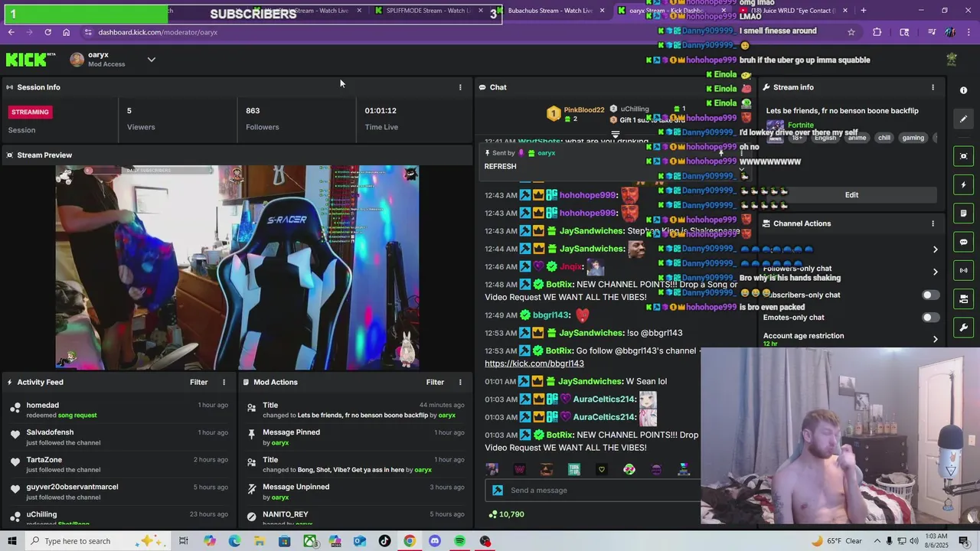The image size is (980, 551).
Task: Open Stream info panel three-dot menu
Action: tap(933, 87)
